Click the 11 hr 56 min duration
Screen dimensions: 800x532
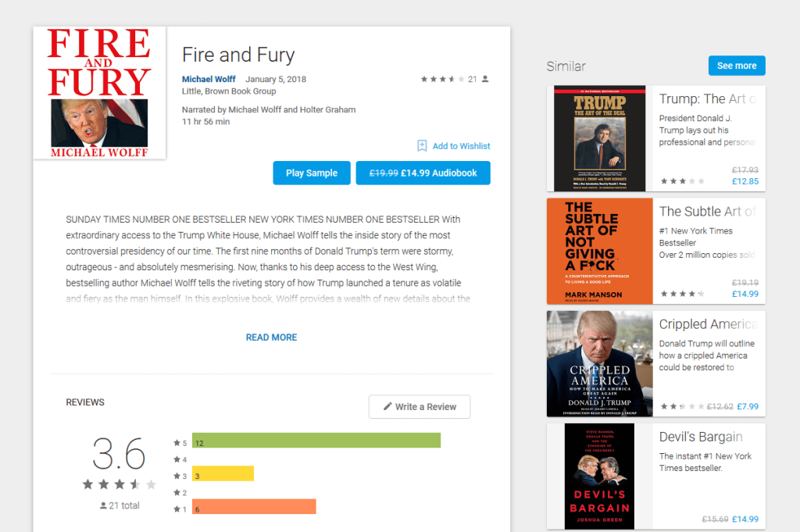pos(205,121)
